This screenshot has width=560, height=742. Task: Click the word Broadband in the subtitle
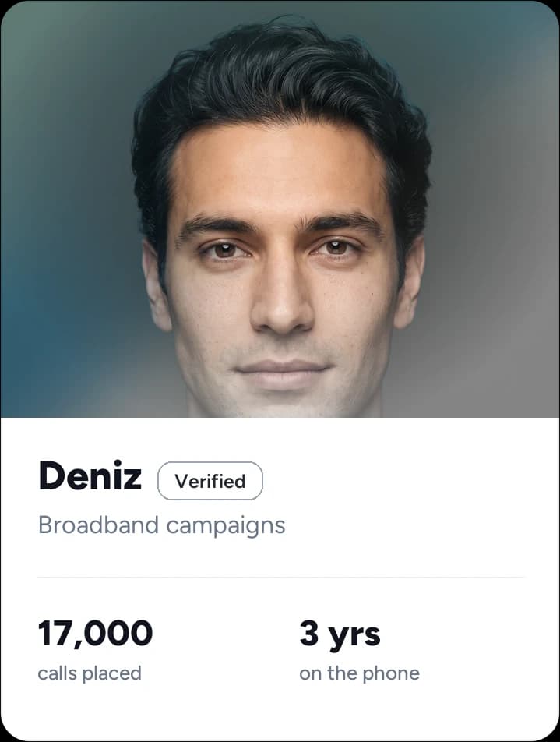click(x=98, y=525)
